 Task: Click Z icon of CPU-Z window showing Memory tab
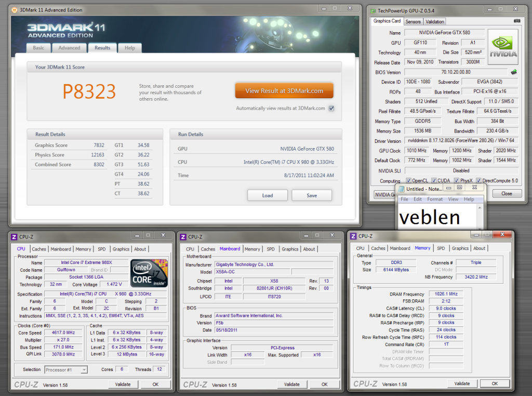[x=353, y=236]
